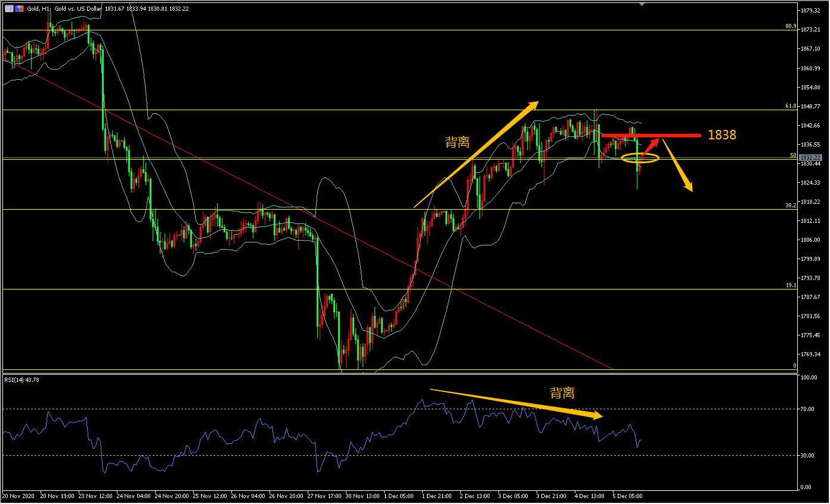Screen dimensions: 830x504
Task: Select the 61.8 Fibonacci level label
Action: point(791,106)
